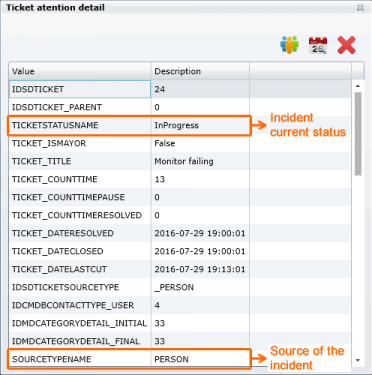
Task: Select the IDSDTICKET row cell
Action: tap(80, 89)
